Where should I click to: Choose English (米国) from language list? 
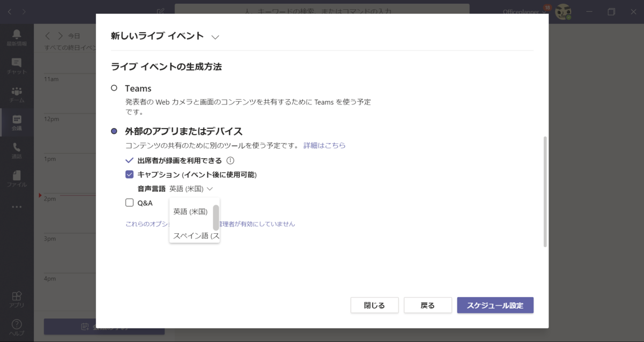191,212
